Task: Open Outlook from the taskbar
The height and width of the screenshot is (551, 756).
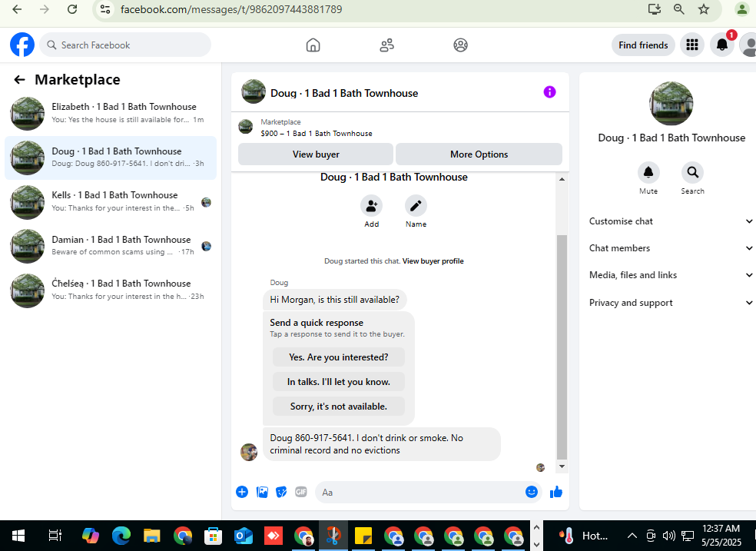Action: click(243, 536)
